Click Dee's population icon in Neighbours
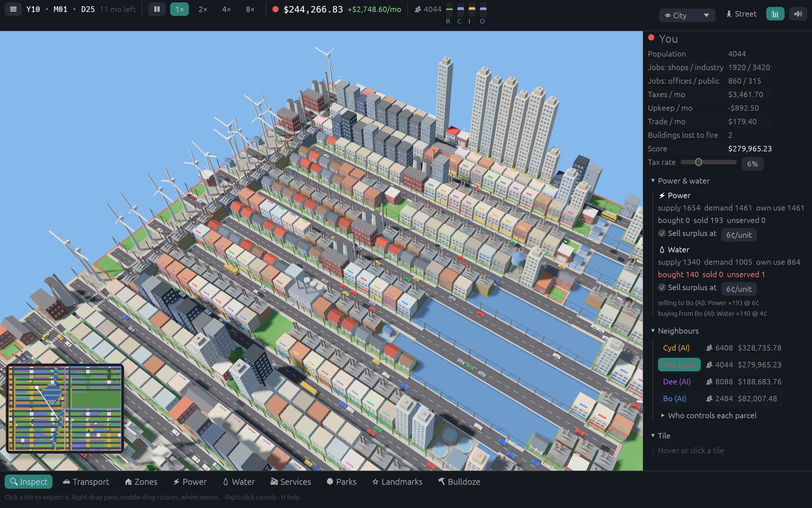Screen dimensions: 812x508 pyautogui.click(x=709, y=382)
